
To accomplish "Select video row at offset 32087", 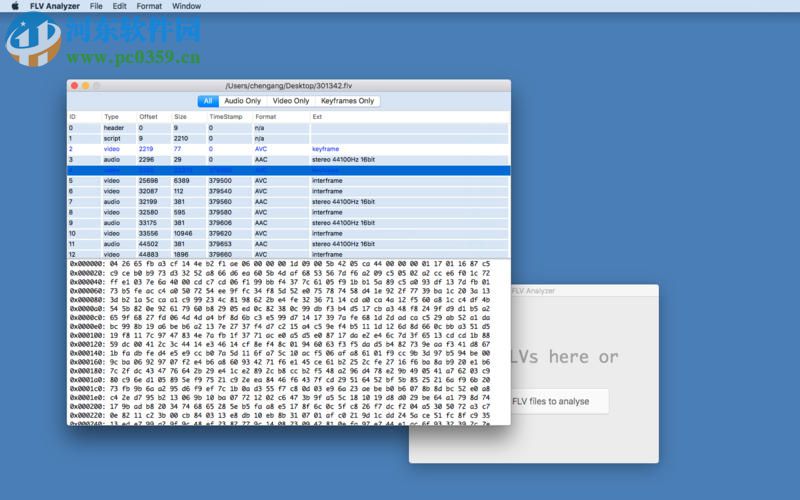I will click(x=288, y=191).
